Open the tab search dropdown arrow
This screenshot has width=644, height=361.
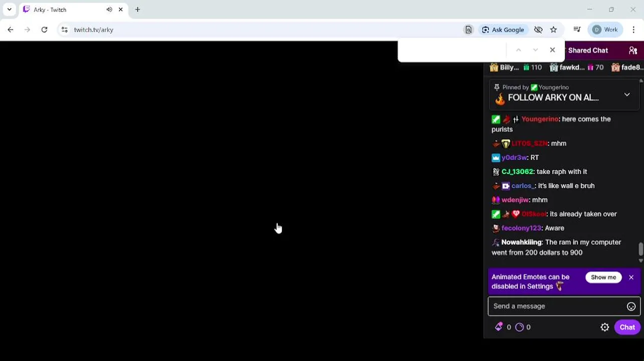tap(9, 10)
